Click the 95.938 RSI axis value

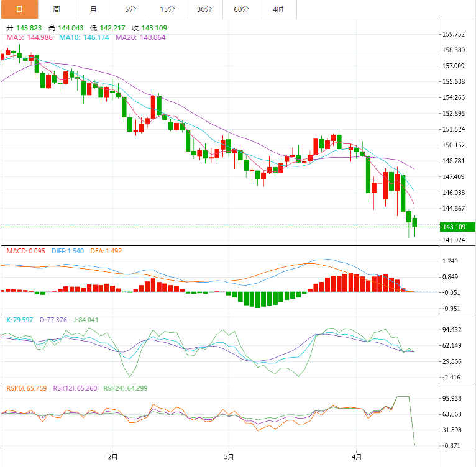[x=452, y=398]
